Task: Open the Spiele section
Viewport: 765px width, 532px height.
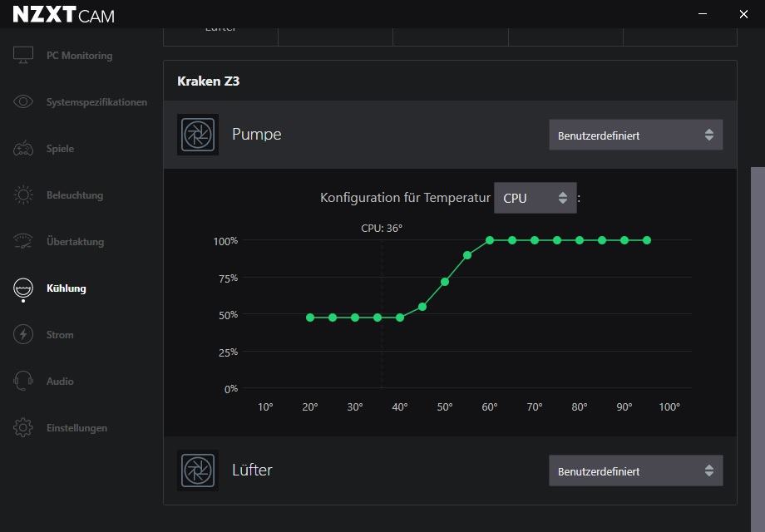Action: (60, 149)
